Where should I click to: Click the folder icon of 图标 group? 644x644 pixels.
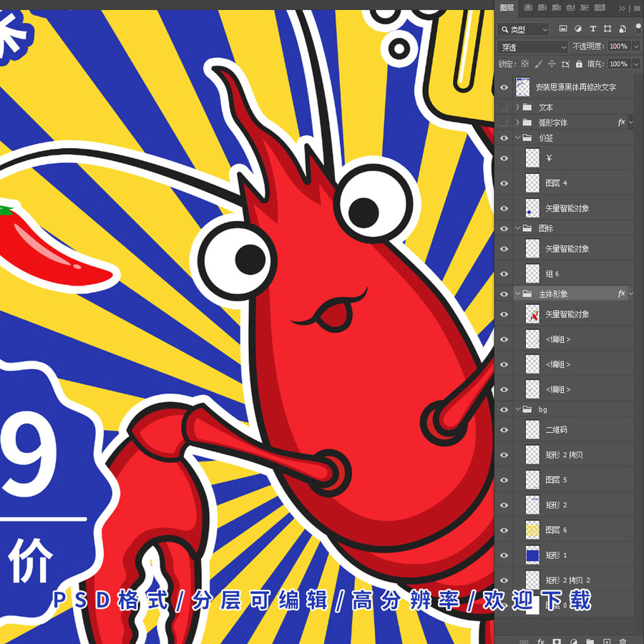(x=527, y=228)
